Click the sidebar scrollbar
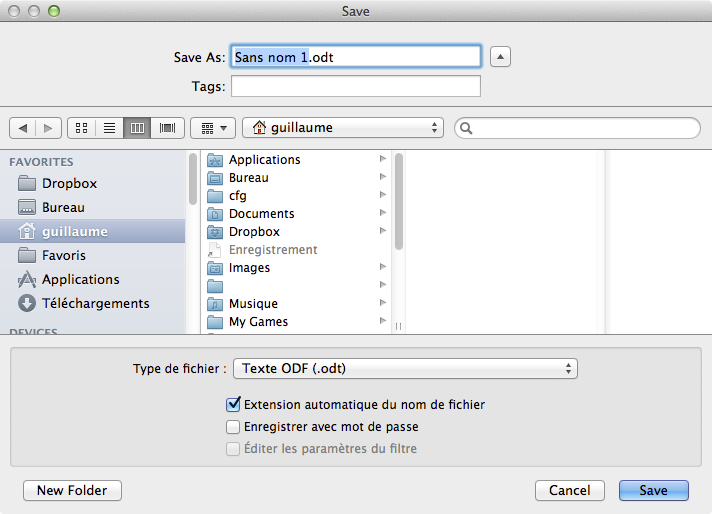712x514 pixels. pyautogui.click(x=193, y=178)
